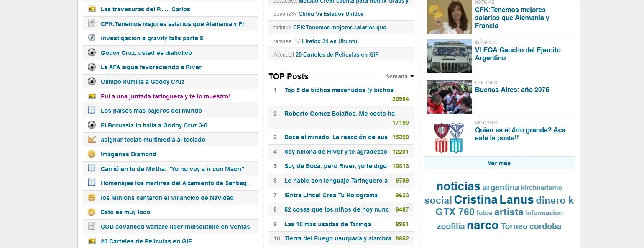644x248 pixels.
Task: Click smiley icon beside 'Esto es muy loco'
Action: pos(92,212)
